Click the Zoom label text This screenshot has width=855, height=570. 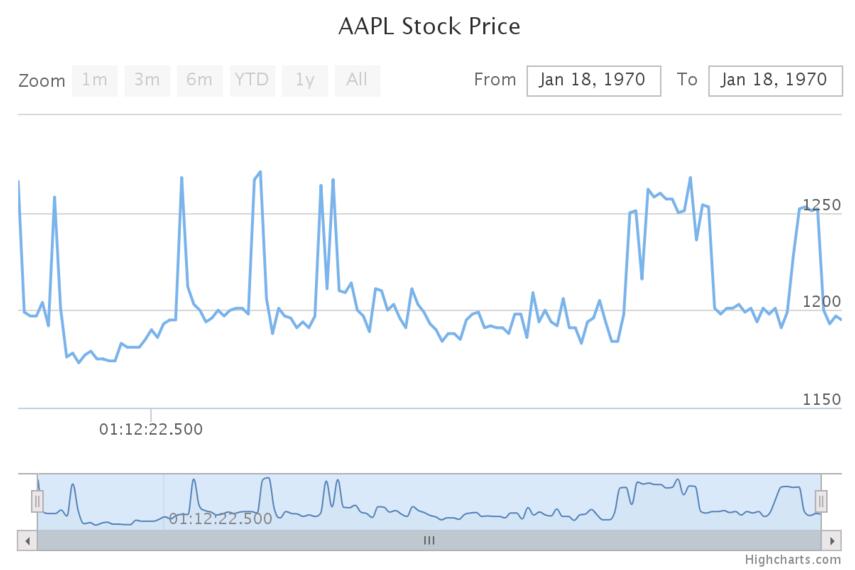pos(41,81)
